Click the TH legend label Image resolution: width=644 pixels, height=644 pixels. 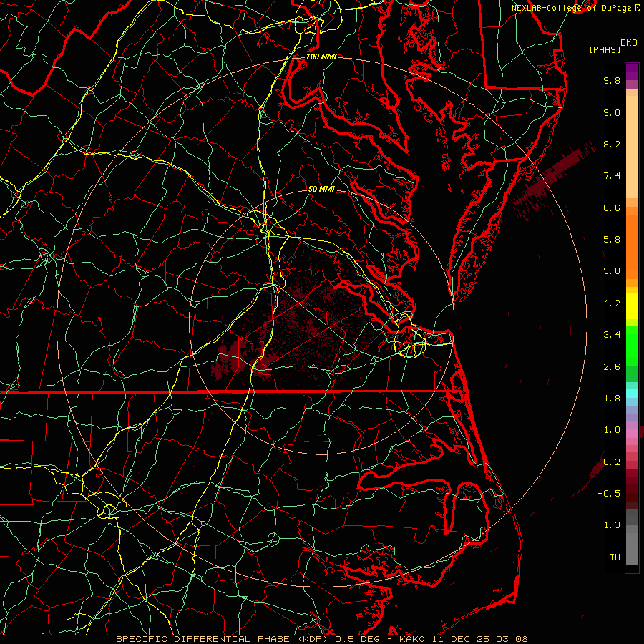coord(615,557)
